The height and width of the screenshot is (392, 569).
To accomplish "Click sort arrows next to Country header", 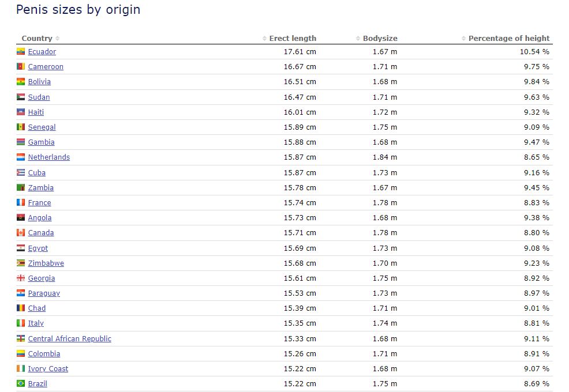I will (x=57, y=39).
